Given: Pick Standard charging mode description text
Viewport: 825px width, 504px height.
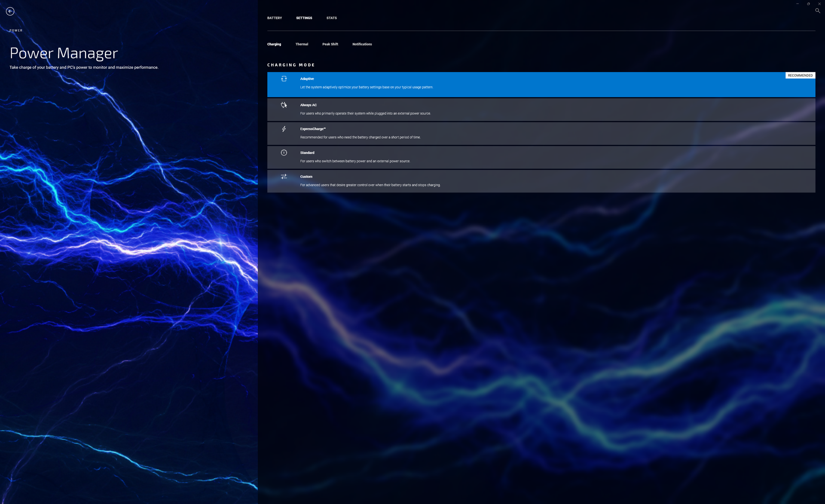Looking at the screenshot, I should tap(355, 161).
